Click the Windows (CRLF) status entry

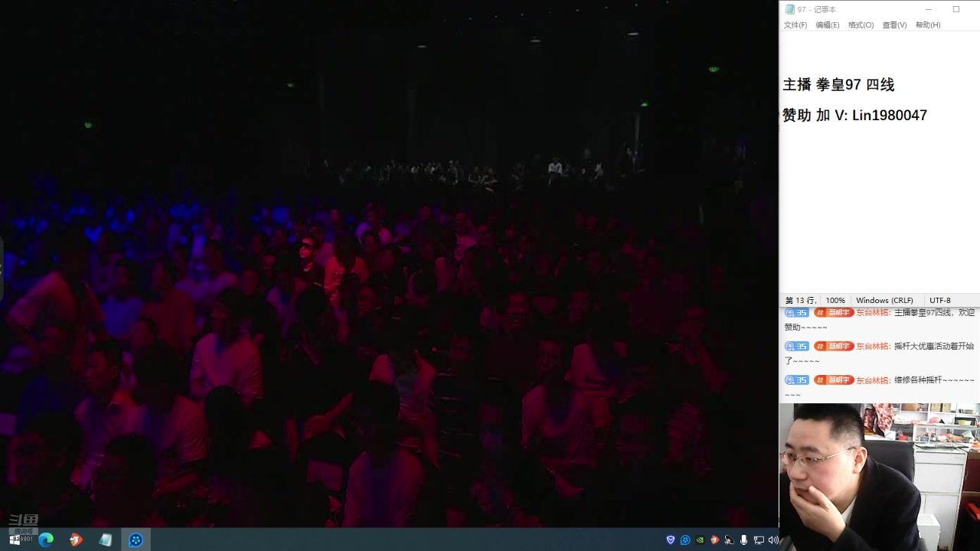coord(884,301)
